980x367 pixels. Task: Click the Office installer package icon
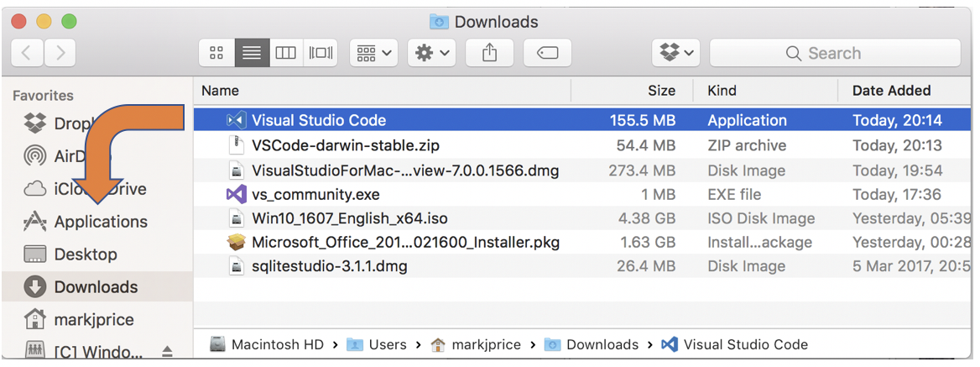pos(236,243)
